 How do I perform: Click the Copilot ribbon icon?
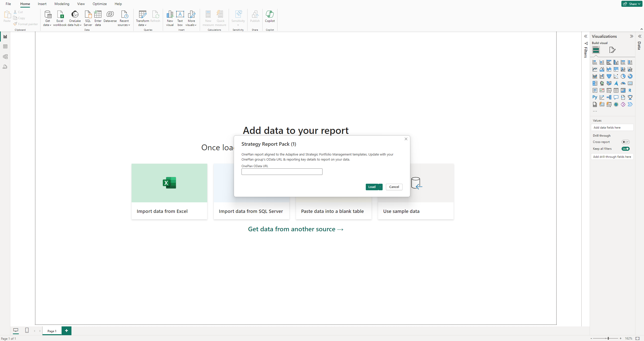click(x=270, y=17)
